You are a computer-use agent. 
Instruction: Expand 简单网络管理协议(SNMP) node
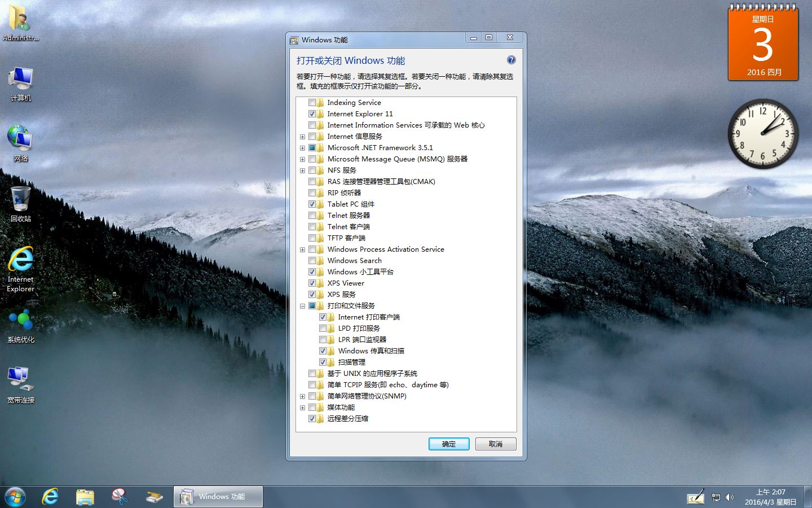302,396
